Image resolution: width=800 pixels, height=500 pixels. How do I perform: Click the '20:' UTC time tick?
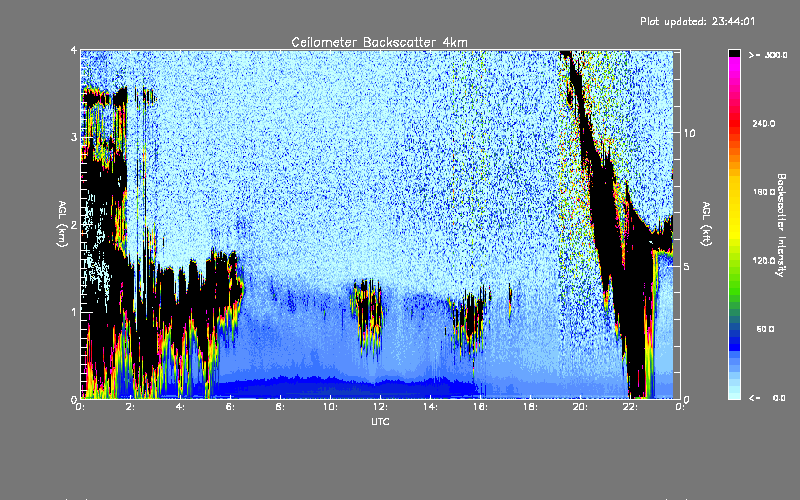580,407
